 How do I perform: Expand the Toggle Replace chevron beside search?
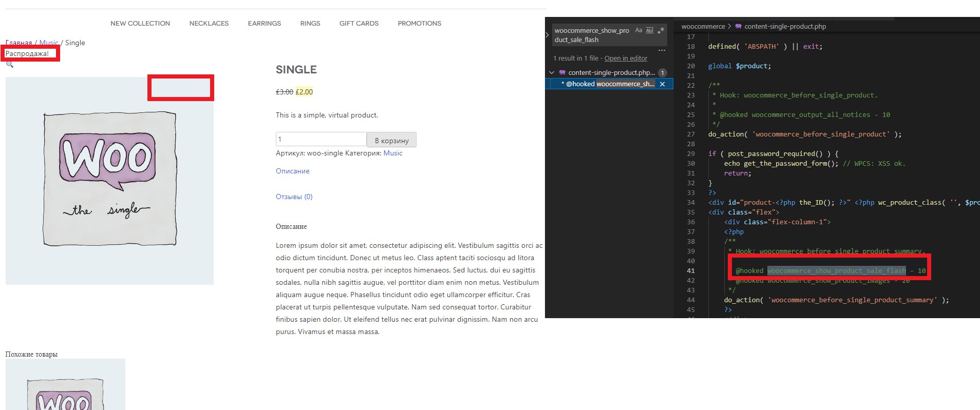pos(548,35)
